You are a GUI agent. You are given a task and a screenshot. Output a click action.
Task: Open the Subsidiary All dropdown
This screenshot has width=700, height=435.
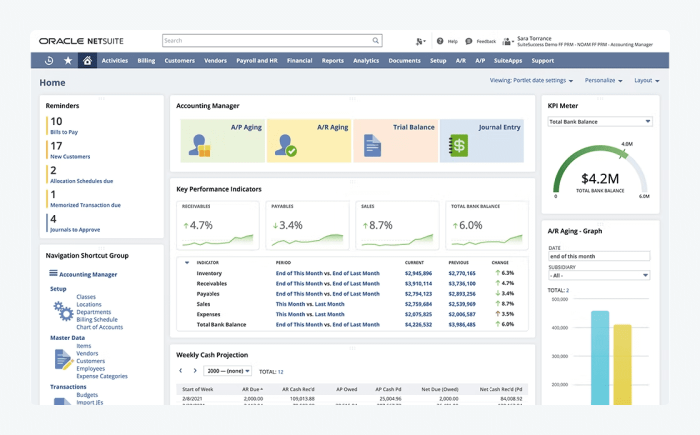tap(599, 275)
